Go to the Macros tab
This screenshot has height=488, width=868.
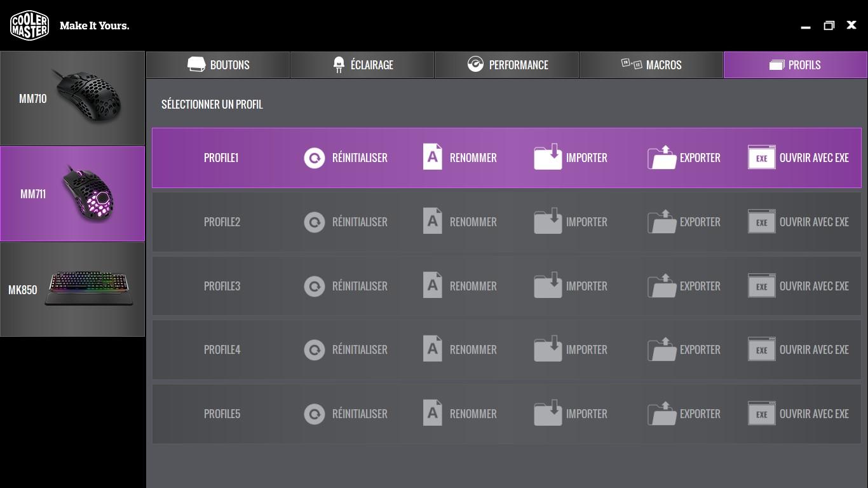[651, 65]
